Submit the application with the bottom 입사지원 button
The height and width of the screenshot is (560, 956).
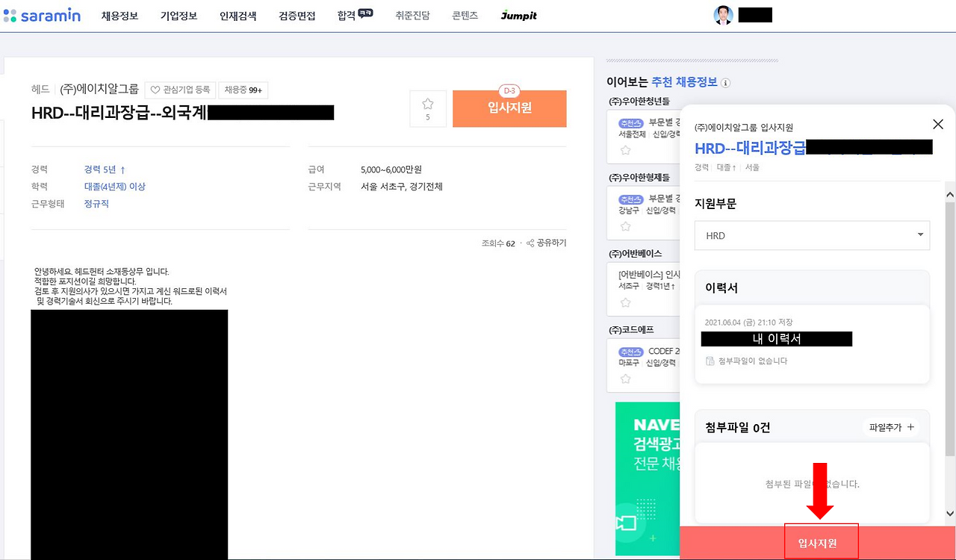pyautogui.click(x=818, y=543)
